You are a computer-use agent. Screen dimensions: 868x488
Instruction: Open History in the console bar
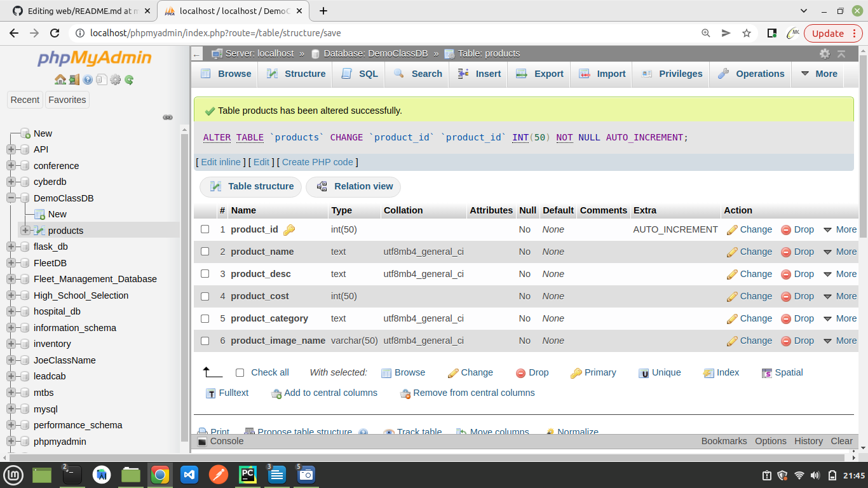[808, 441]
